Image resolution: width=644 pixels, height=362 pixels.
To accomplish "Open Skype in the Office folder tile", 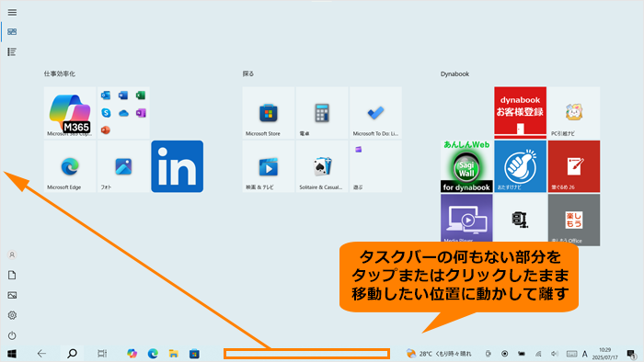I will (106, 113).
